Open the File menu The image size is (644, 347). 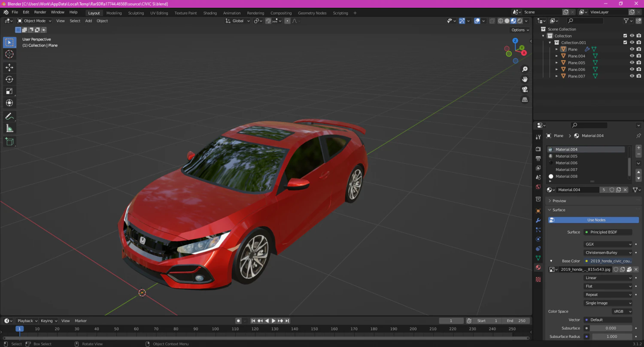pos(15,12)
